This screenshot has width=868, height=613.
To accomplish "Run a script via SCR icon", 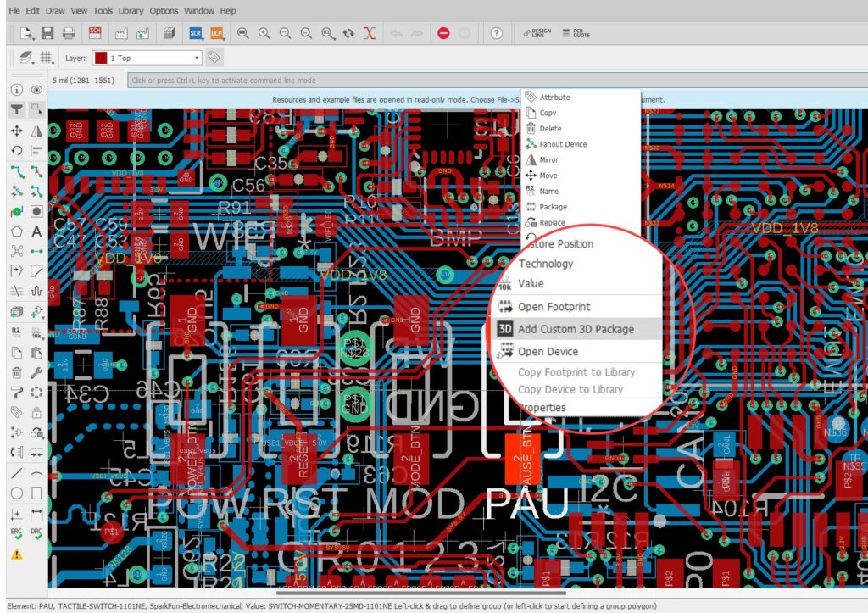I will [196, 33].
